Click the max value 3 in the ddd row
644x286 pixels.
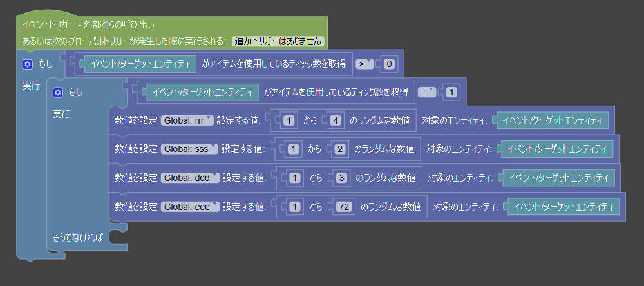[x=342, y=178]
